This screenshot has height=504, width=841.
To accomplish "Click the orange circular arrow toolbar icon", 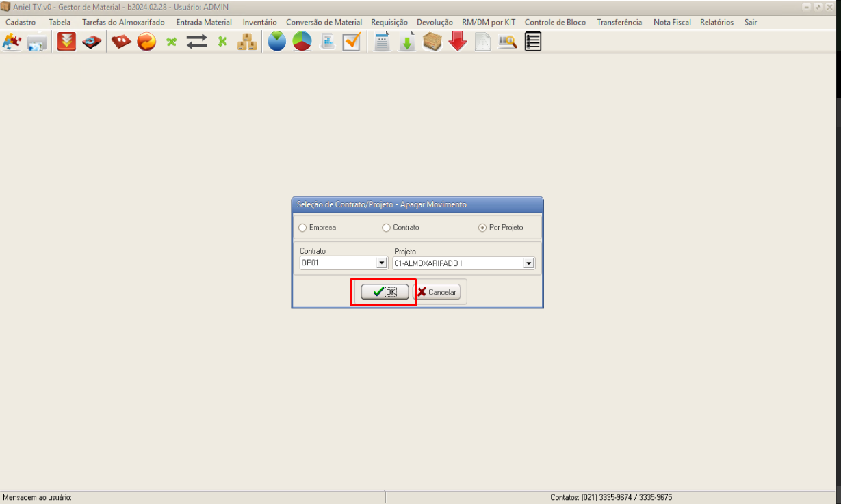I will [x=146, y=42].
